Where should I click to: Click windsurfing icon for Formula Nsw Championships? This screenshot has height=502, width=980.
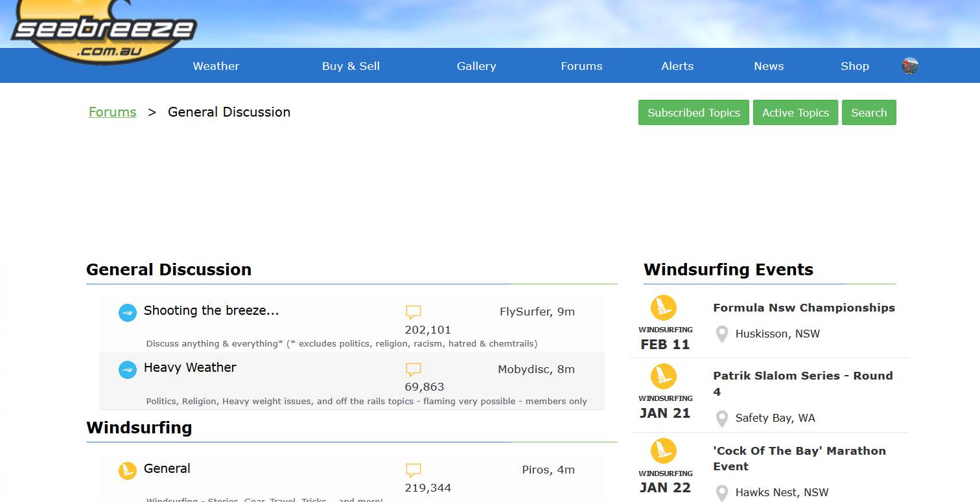pyautogui.click(x=663, y=308)
